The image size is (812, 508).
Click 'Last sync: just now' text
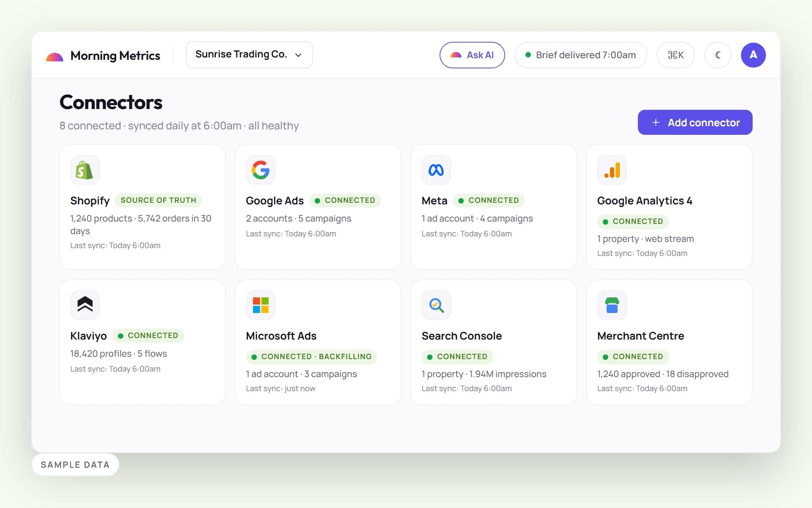pyautogui.click(x=281, y=388)
